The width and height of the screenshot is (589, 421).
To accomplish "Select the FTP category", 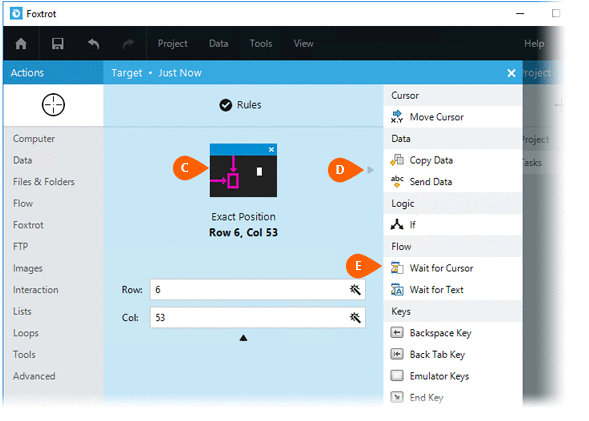I will pos(20,246).
